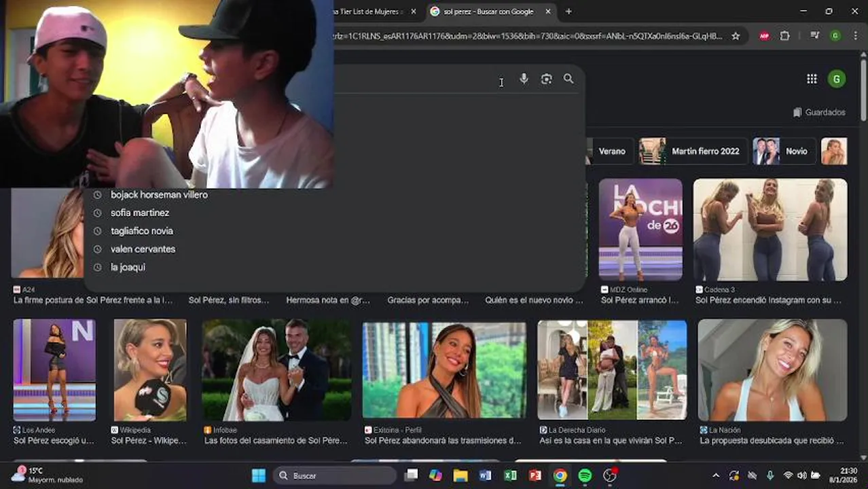868x489 pixels.
Task: Open the Los Andes image result thumbnail
Action: (54, 370)
